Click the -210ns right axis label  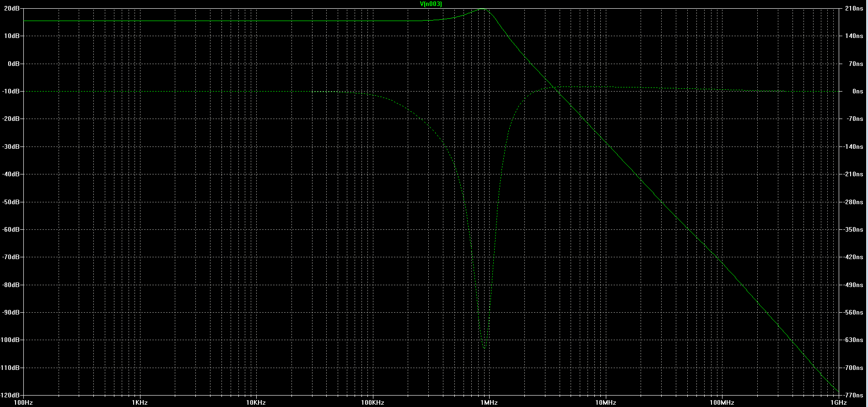point(853,174)
